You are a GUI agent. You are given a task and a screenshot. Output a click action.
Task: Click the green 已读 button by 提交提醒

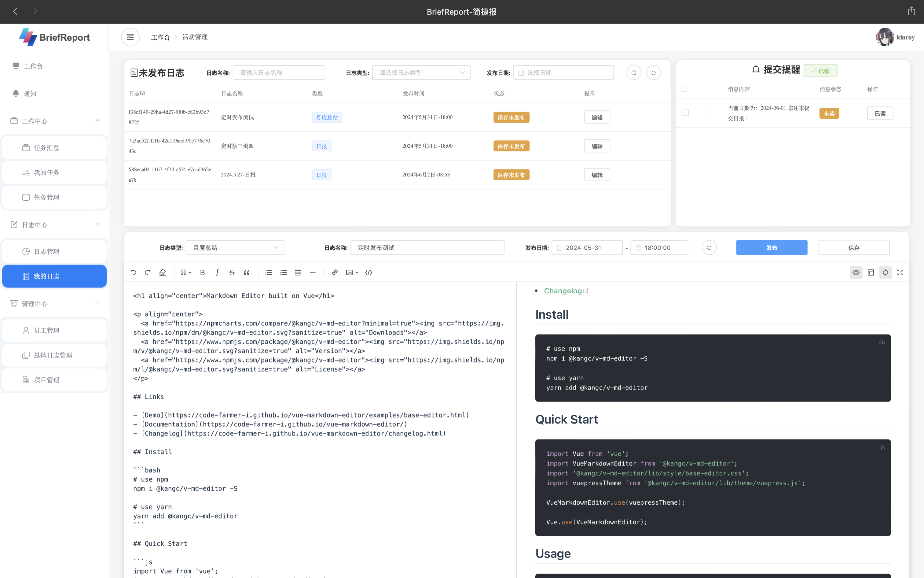click(x=820, y=71)
